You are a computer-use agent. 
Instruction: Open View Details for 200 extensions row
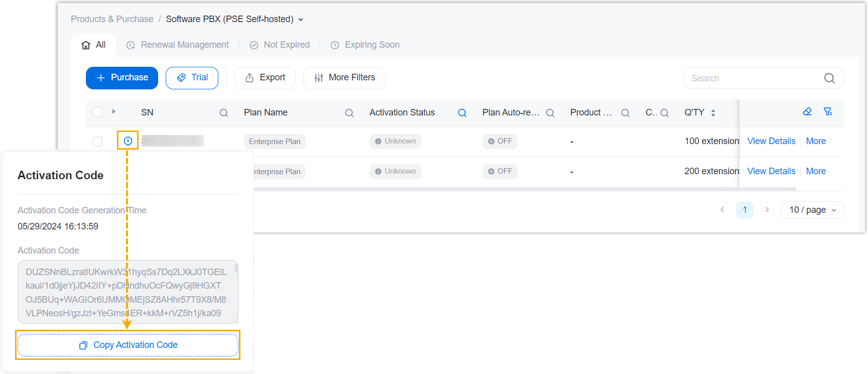(x=771, y=171)
